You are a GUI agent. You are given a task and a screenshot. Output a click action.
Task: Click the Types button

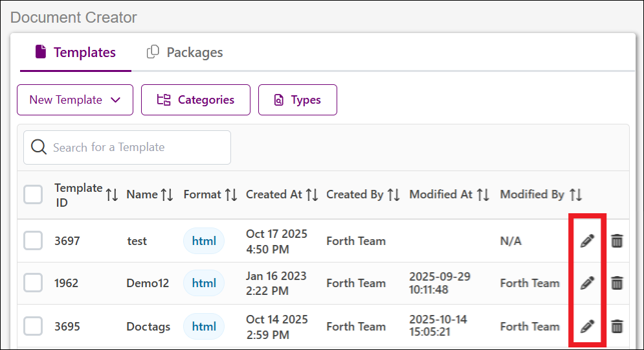297,100
